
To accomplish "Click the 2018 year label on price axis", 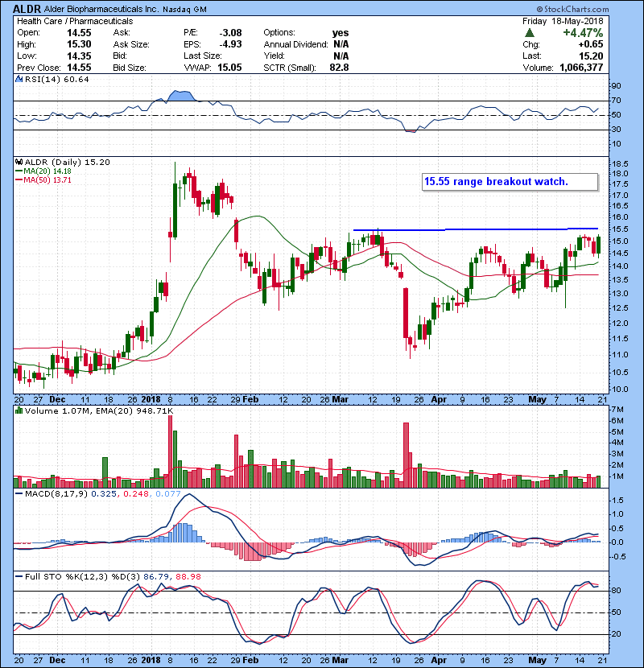I will click(x=151, y=400).
